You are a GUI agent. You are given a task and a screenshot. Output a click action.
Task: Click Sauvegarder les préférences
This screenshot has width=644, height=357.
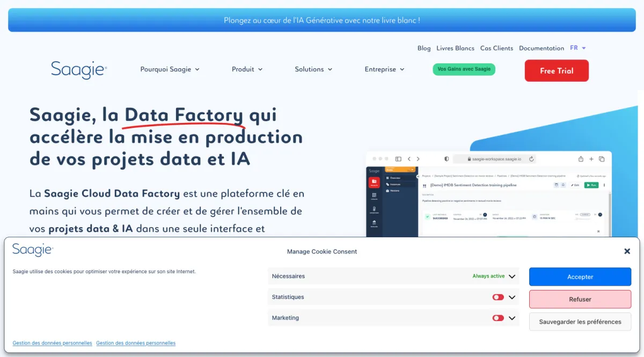[580, 322]
